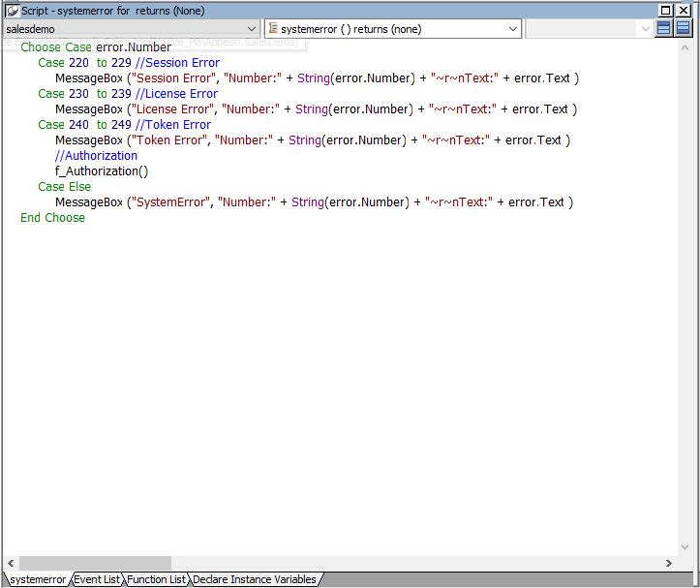Click the horizontal scrollbar thumb
Screen dimensions: 700x588
(95, 563)
